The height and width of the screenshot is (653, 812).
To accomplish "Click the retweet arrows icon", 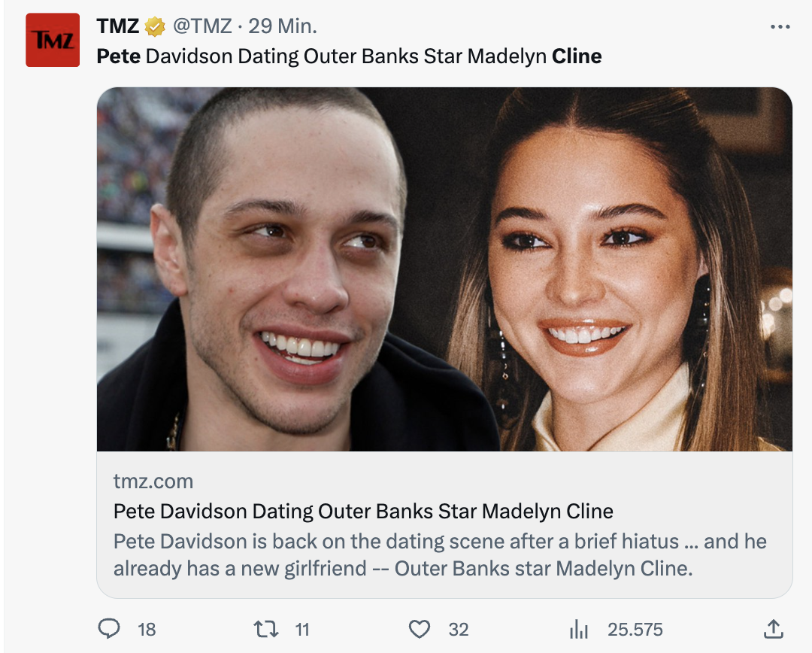I will pos(265,629).
